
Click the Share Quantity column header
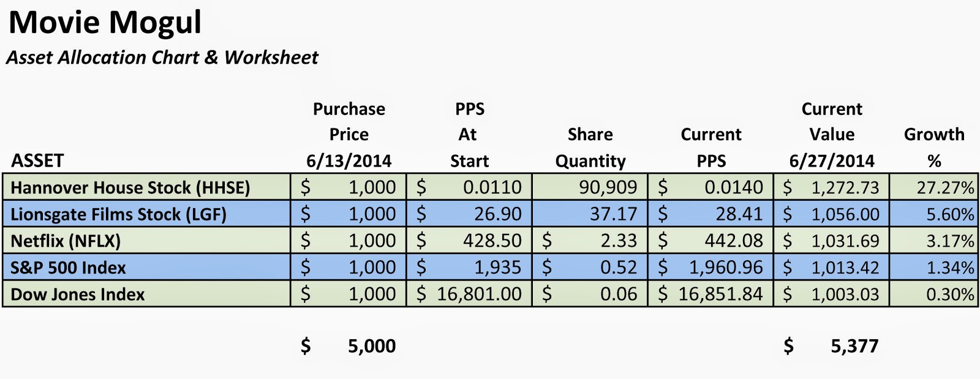590,148
